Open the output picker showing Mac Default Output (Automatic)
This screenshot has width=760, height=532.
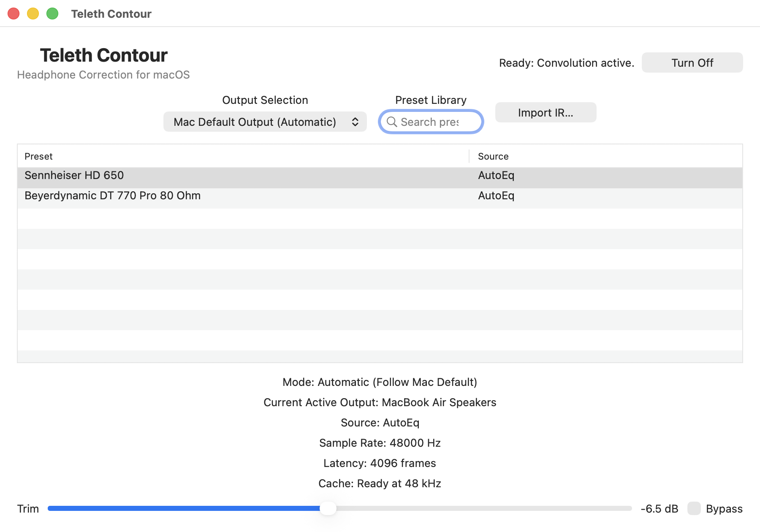(265, 122)
